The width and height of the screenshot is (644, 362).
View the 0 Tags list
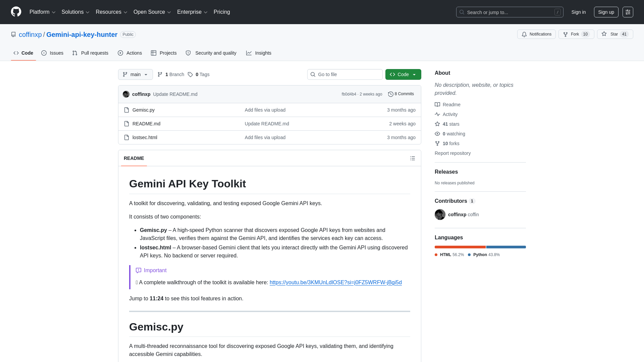pyautogui.click(x=199, y=74)
